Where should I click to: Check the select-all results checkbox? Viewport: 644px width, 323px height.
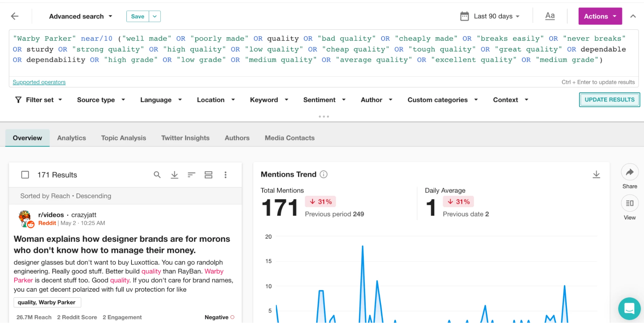pyautogui.click(x=25, y=175)
